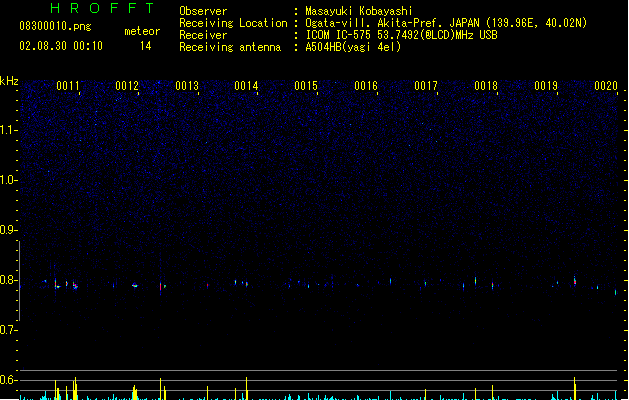Image resolution: width=629 pixels, height=400 pixels.
Task: Click the 1.1 kHz axis label
Action: pyautogui.click(x=8, y=130)
